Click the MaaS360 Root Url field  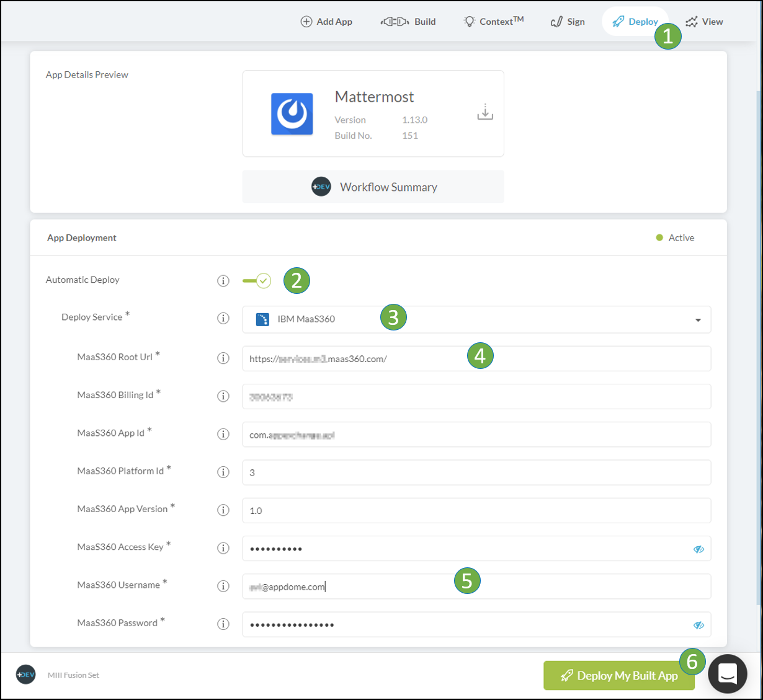pyautogui.click(x=476, y=359)
